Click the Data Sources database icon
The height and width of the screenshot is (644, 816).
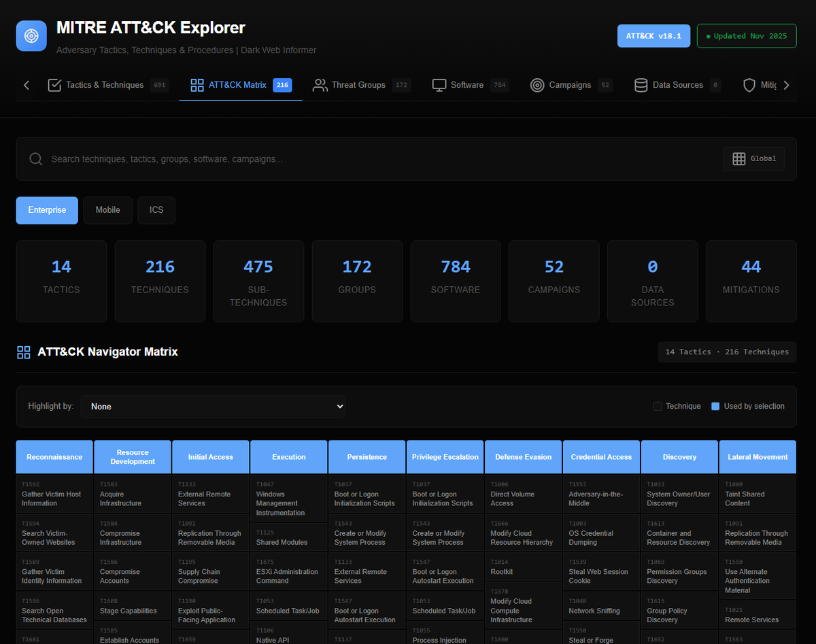click(641, 85)
